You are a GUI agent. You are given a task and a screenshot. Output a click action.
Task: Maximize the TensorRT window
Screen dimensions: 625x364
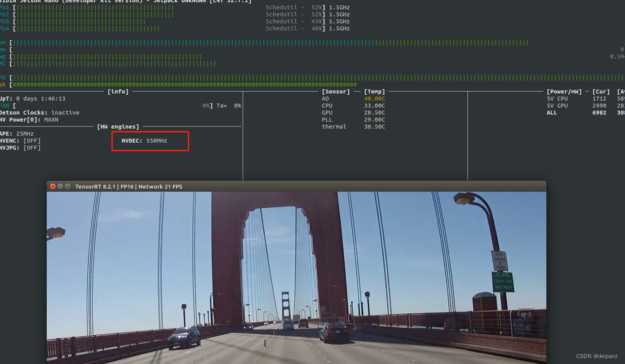coord(68,186)
